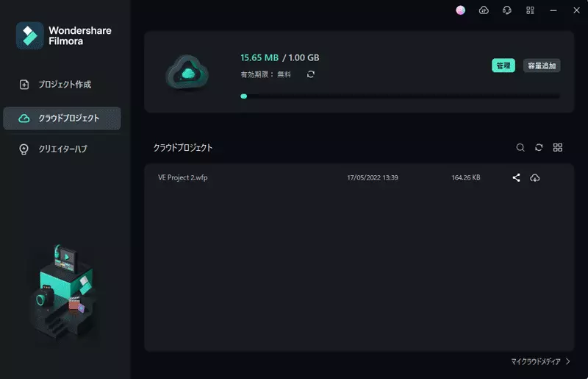This screenshot has width=588, height=379.
Task: Refresh the cloud project list
Action: point(539,148)
